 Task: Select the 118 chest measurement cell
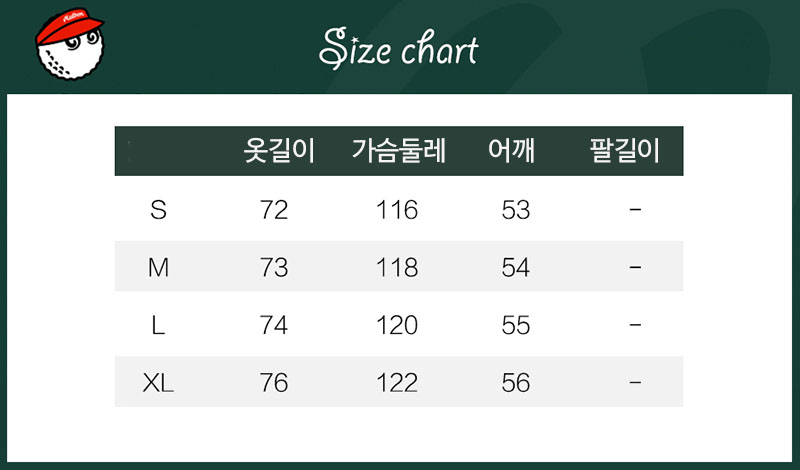pyautogui.click(x=397, y=268)
